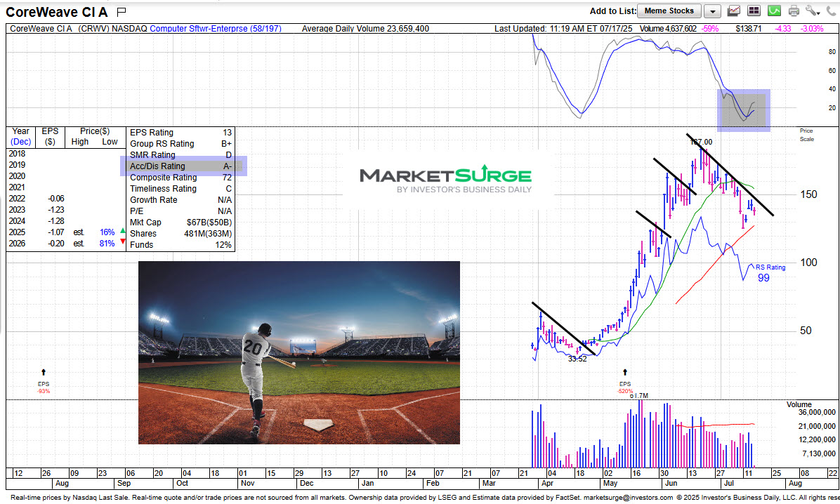Click the green up arrow beside 16% estimate
This screenshot has height=504, width=840.
[x=123, y=231]
